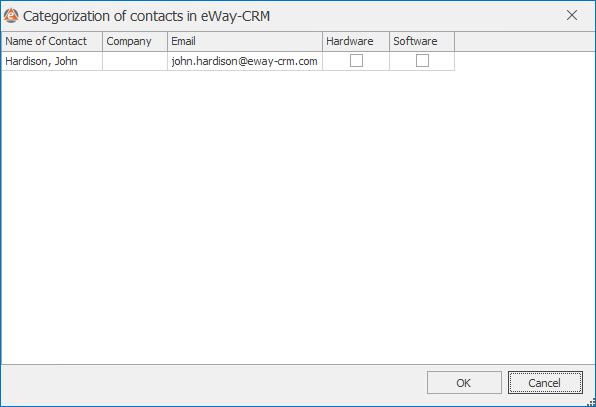Click the Hardware column header
This screenshot has height=407, width=596.
click(x=356, y=41)
